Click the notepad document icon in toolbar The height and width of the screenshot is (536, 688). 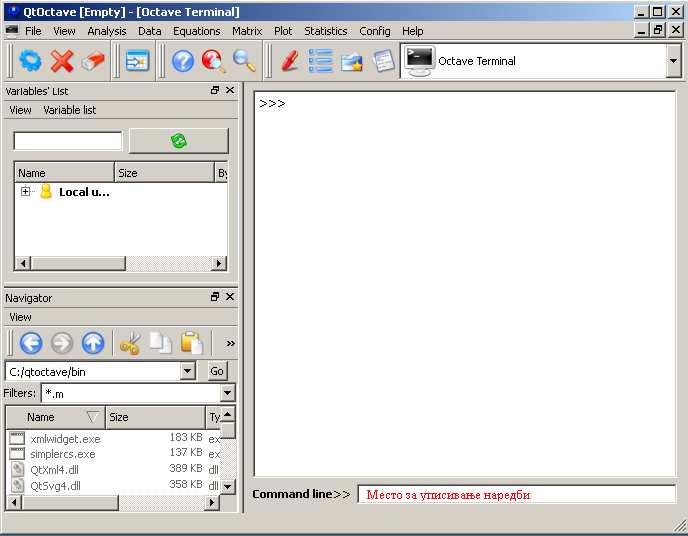383,61
